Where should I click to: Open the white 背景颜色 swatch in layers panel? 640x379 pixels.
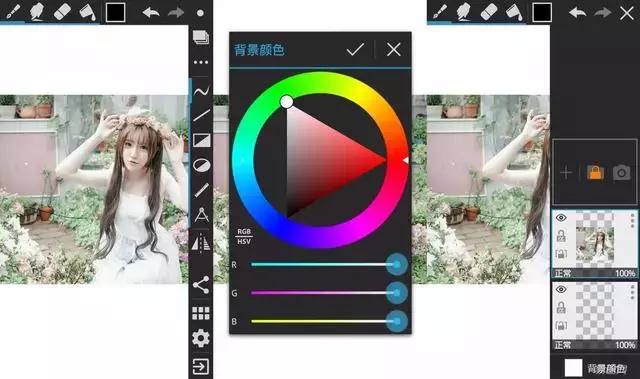573,368
